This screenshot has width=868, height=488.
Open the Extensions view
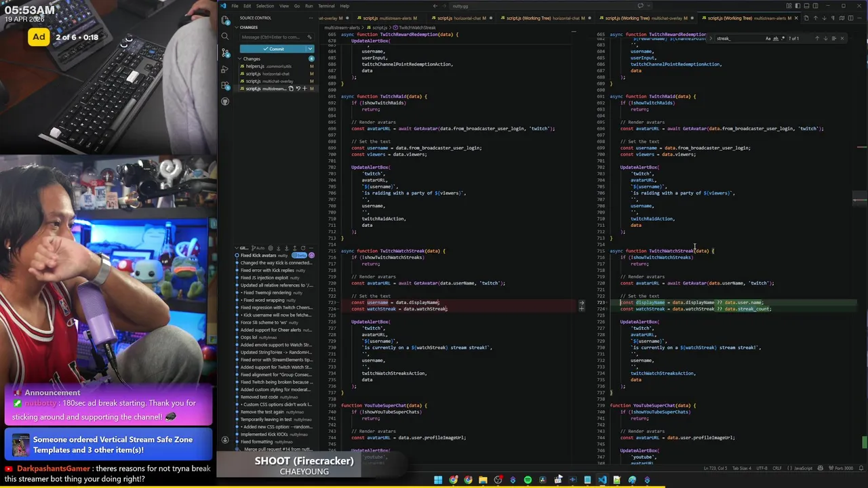point(225,85)
